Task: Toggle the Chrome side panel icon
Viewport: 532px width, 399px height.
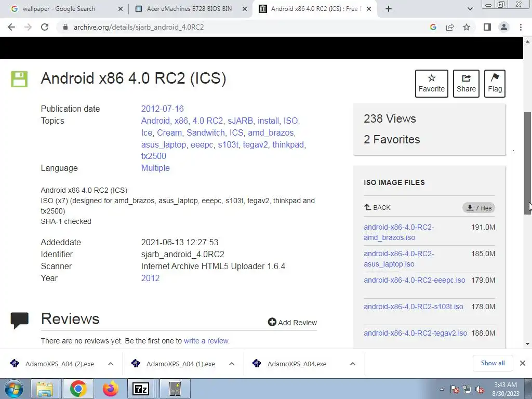Action: (487, 27)
